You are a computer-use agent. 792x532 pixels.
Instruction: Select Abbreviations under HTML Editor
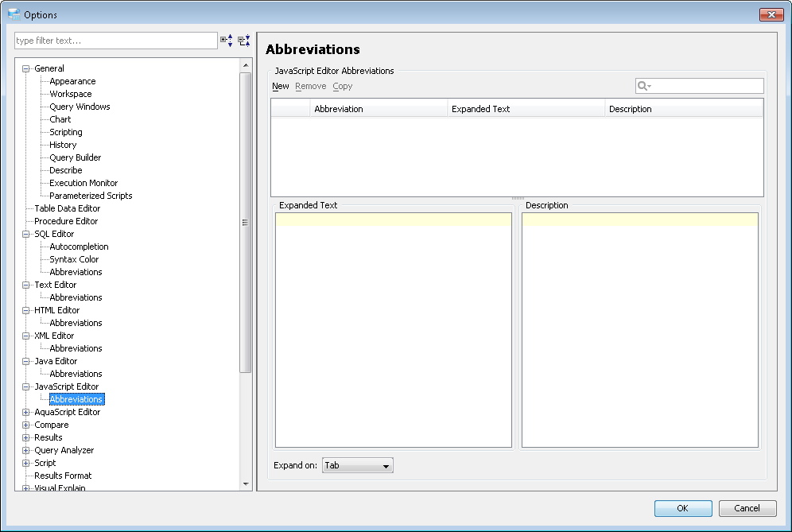tap(76, 323)
